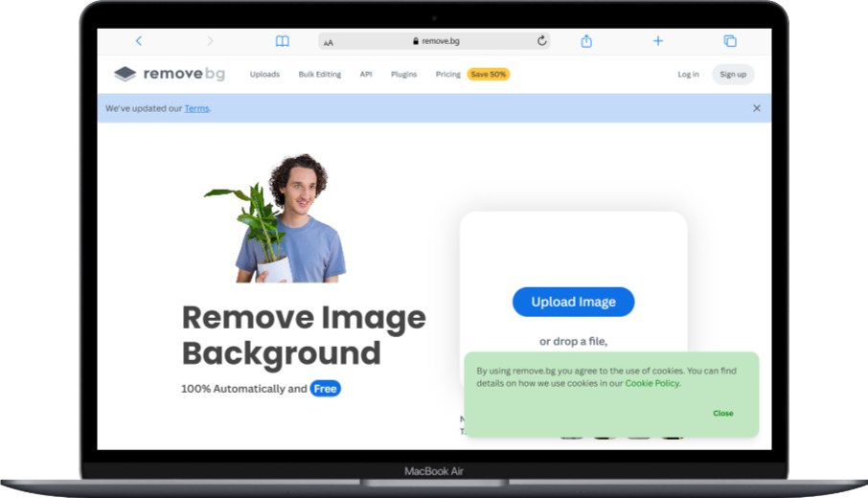The image size is (868, 498).
Task: Click the man holding plant photo
Action: click(276, 218)
